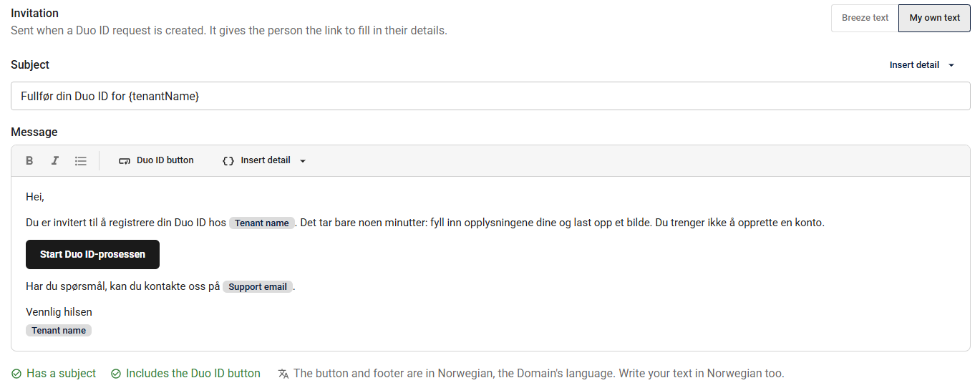The width and height of the screenshot is (980, 388).
Task: Click the curly braces icon in toolbar
Action: pyautogui.click(x=228, y=160)
